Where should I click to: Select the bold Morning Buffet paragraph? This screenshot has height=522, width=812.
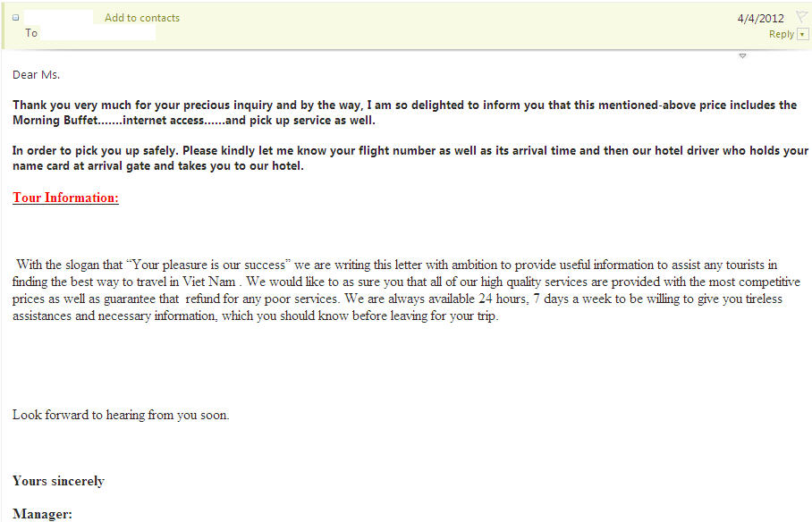coord(404,113)
